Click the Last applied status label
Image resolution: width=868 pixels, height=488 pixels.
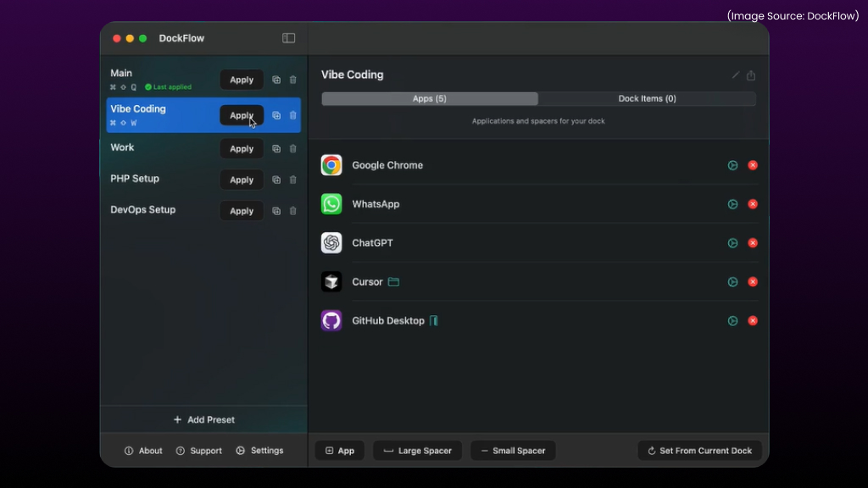coord(169,87)
